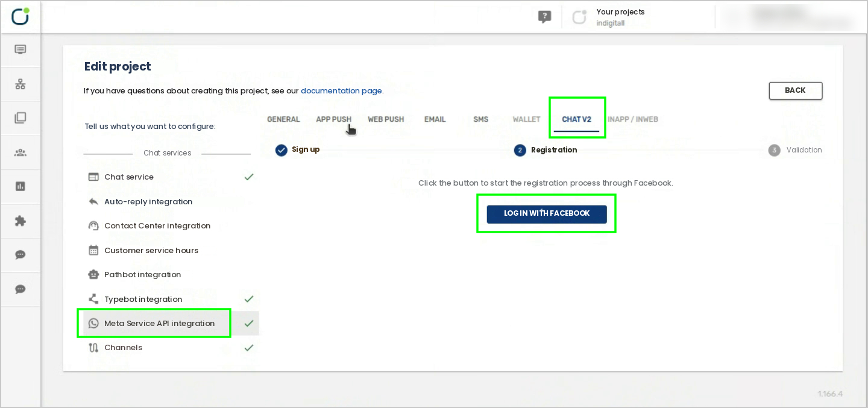The height and width of the screenshot is (408, 868).
Task: Select the CHAT V2 tab
Action: pos(577,119)
